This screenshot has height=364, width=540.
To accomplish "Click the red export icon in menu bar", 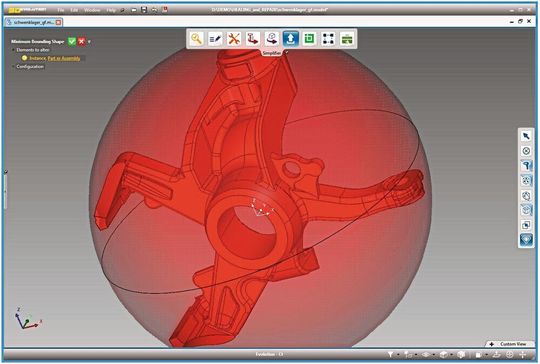I will 165,10.
